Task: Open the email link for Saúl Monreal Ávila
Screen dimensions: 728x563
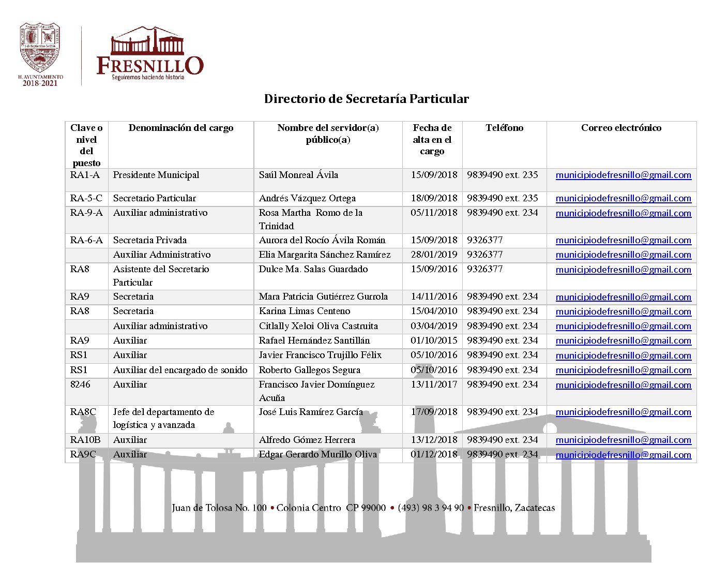Action: pyautogui.click(x=623, y=175)
